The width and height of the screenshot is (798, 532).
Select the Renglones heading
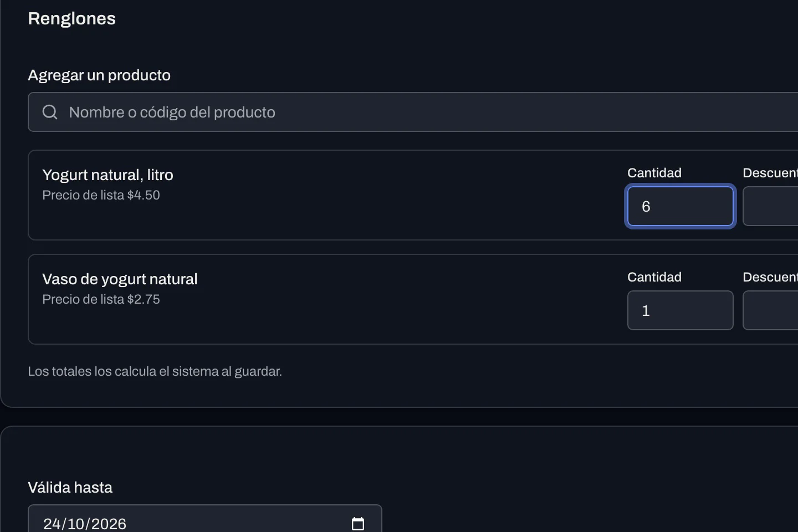[x=72, y=18]
